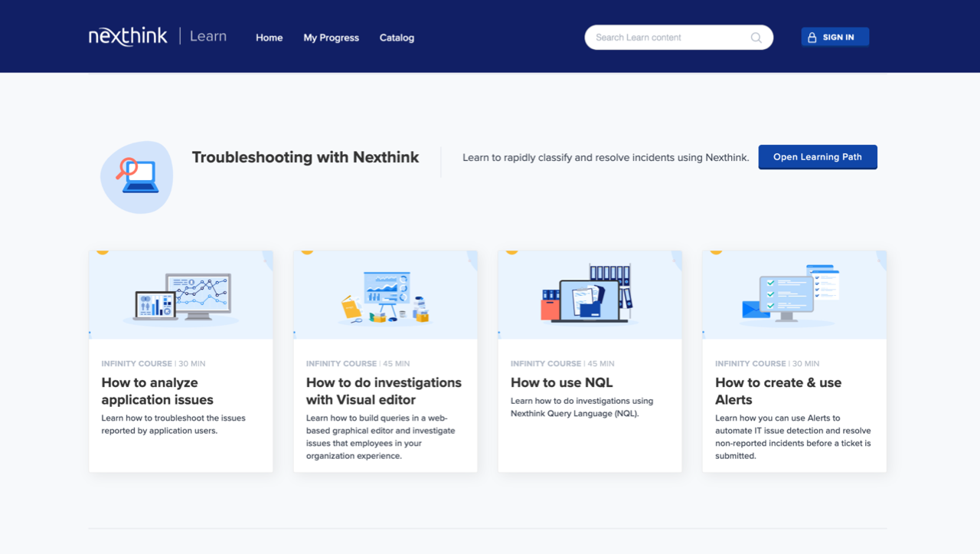Viewport: 980px width, 554px height.
Task: Click the yellow badge on 'How to create & use Alerts' card
Action: 715,251
